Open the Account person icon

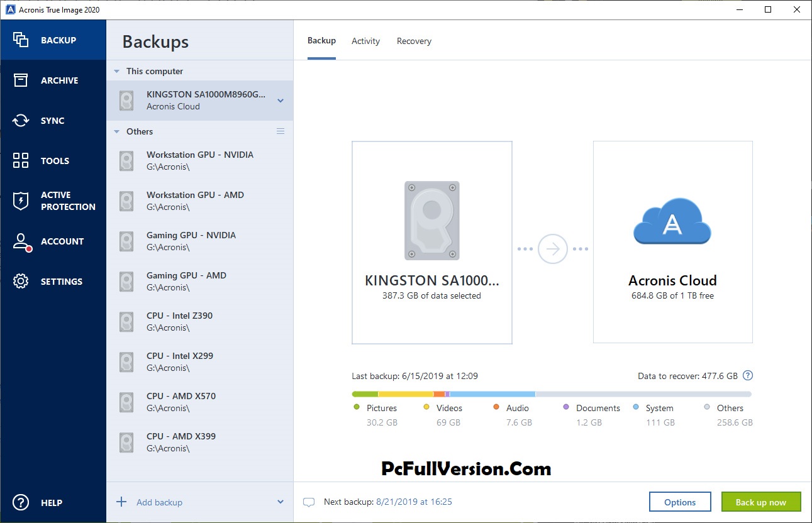[x=22, y=242]
